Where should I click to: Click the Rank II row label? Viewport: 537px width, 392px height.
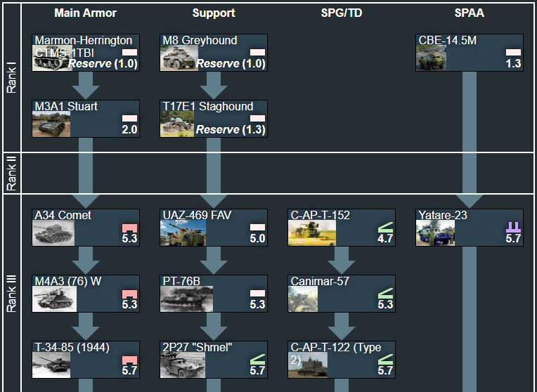coord(12,174)
